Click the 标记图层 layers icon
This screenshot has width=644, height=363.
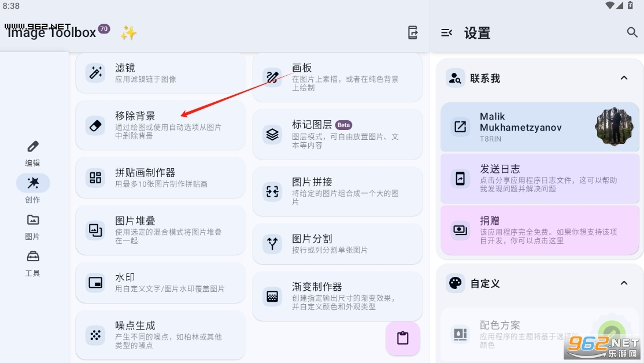pyautogui.click(x=272, y=134)
